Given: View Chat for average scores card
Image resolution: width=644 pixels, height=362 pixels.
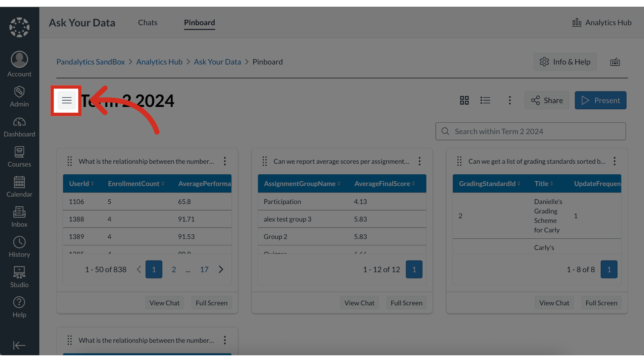Looking at the screenshot, I should click(x=359, y=303).
